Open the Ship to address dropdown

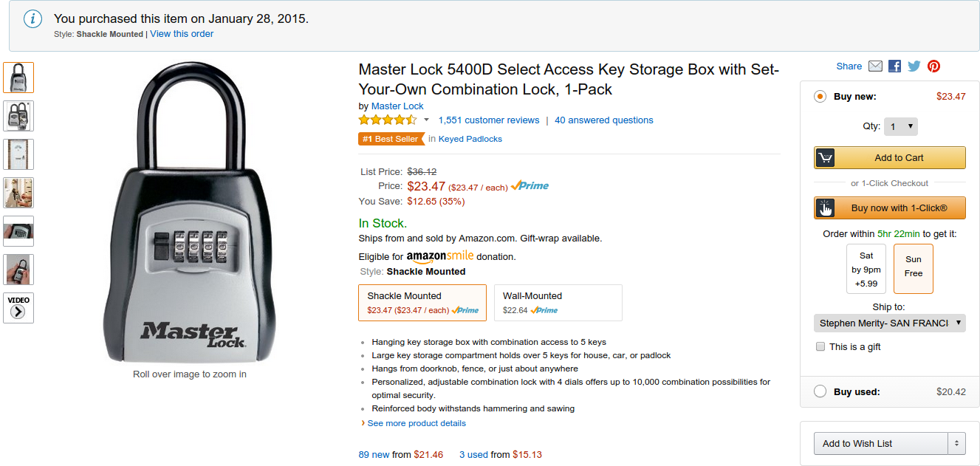tap(890, 323)
